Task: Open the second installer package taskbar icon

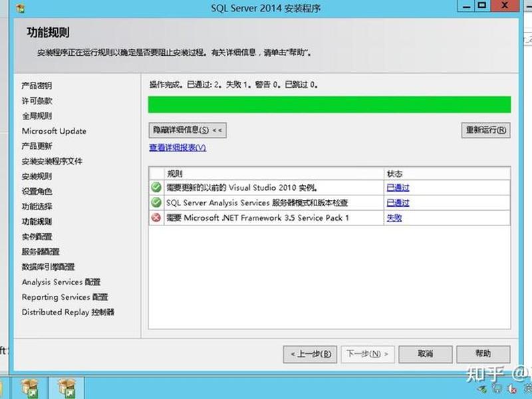Action: coord(66,388)
